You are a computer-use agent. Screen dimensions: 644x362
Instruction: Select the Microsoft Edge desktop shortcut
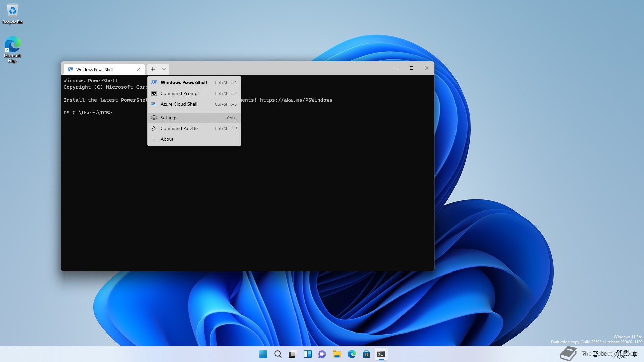click(12, 49)
